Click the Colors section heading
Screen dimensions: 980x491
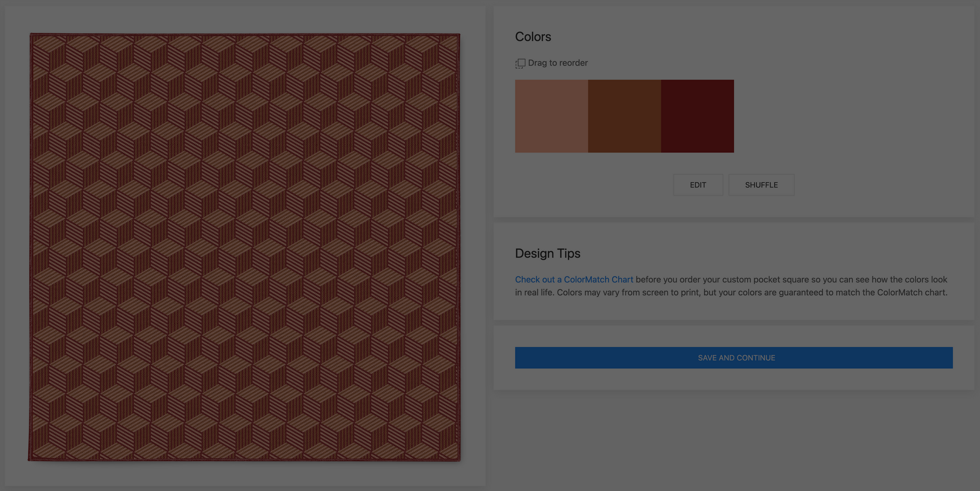[x=533, y=37]
